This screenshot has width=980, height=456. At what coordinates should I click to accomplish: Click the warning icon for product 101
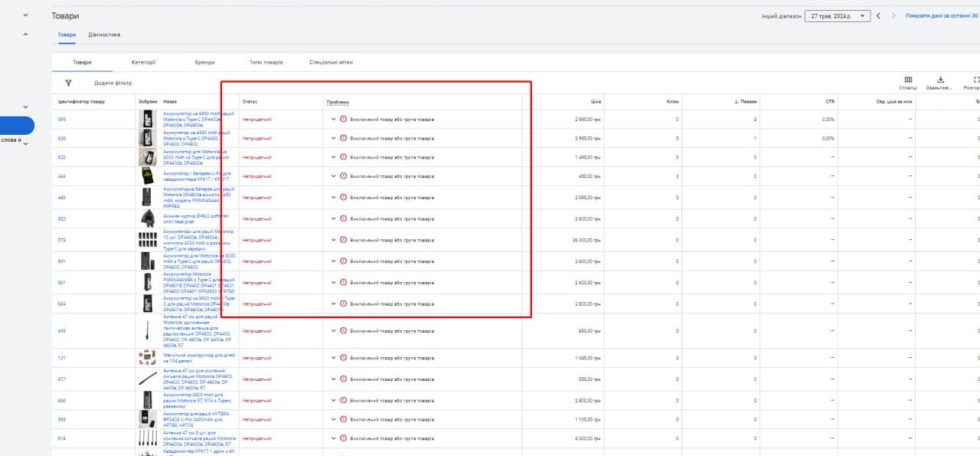click(343, 358)
